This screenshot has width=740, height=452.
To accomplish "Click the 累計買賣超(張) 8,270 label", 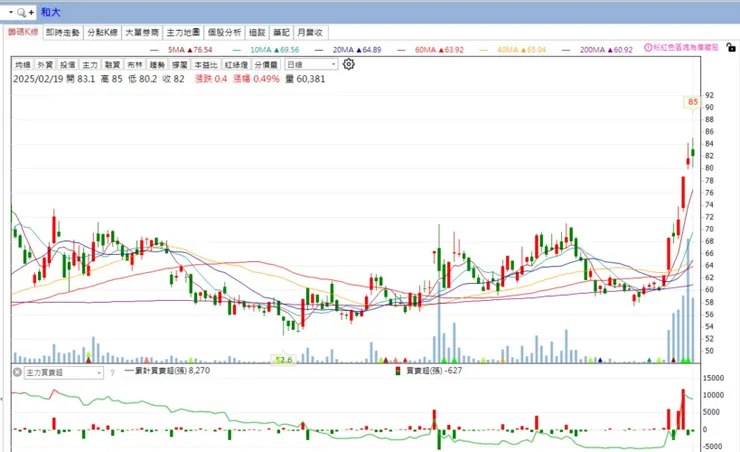I will click(x=168, y=371).
